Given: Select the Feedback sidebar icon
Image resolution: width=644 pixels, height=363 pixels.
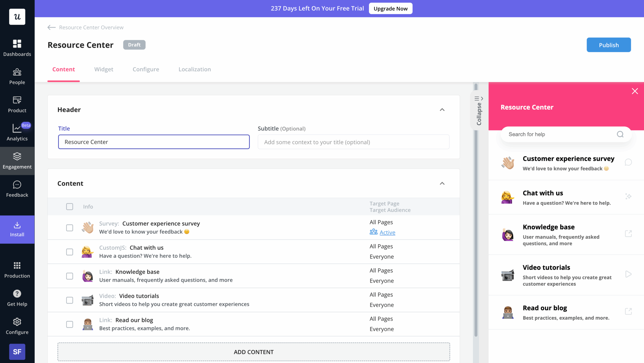Looking at the screenshot, I should [17, 188].
